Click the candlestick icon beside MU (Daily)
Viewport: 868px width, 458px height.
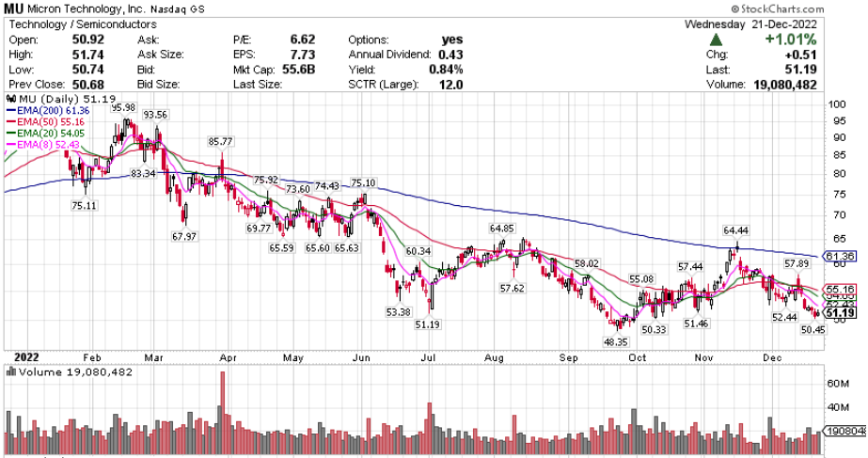[x=10, y=99]
